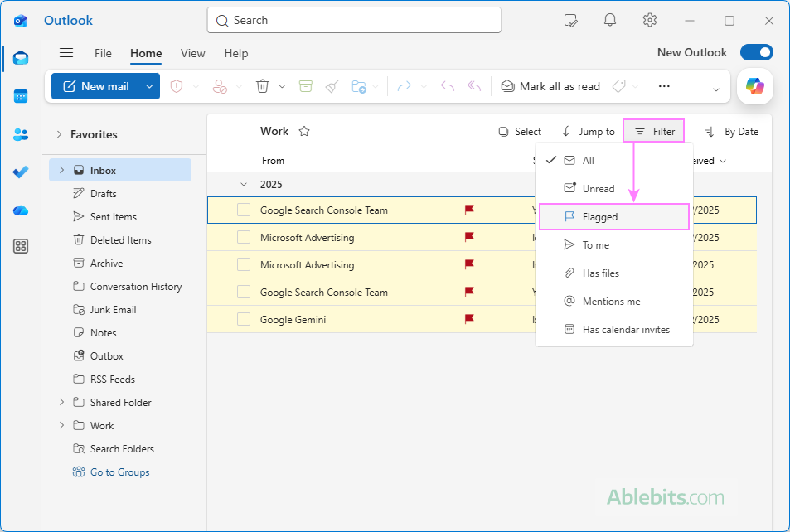Open the My Day notes icon in title bar
The image size is (790, 532).
[x=570, y=21]
